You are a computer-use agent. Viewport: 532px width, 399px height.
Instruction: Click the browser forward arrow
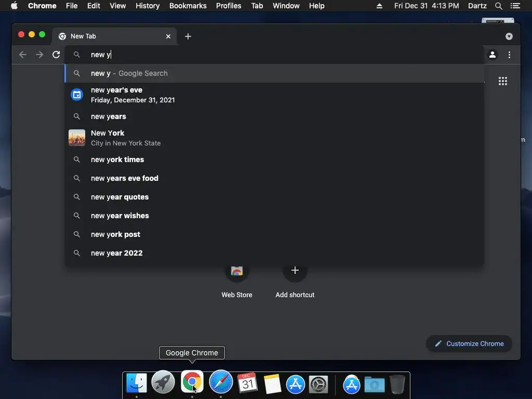point(39,55)
